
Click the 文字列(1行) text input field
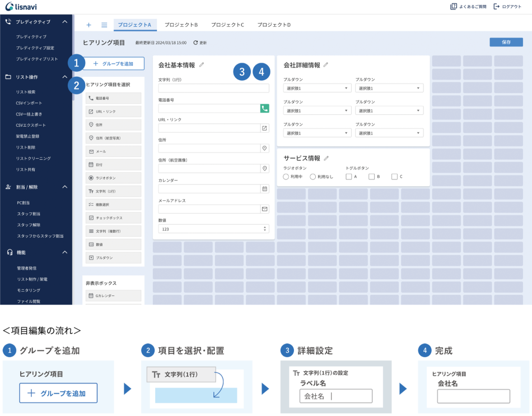click(x=213, y=88)
